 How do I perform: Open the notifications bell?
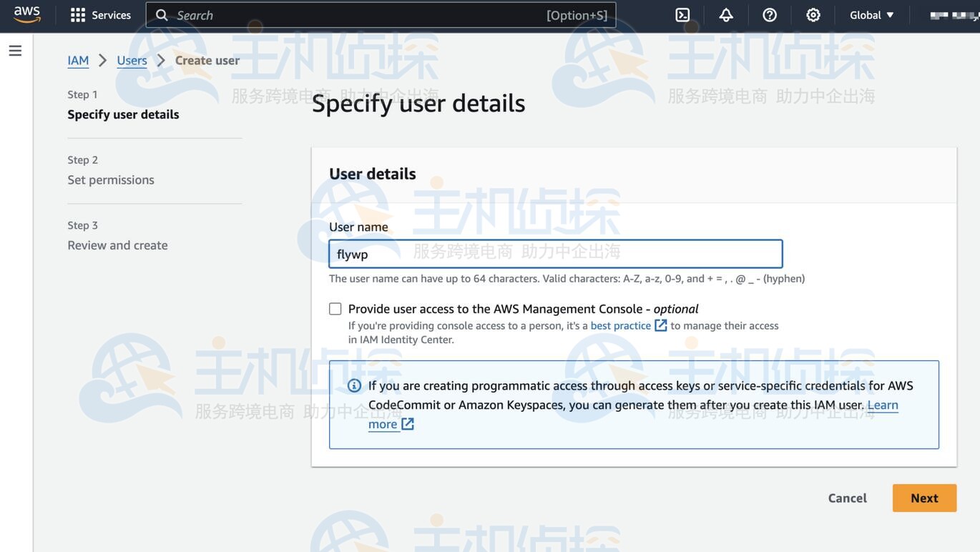[x=726, y=15]
